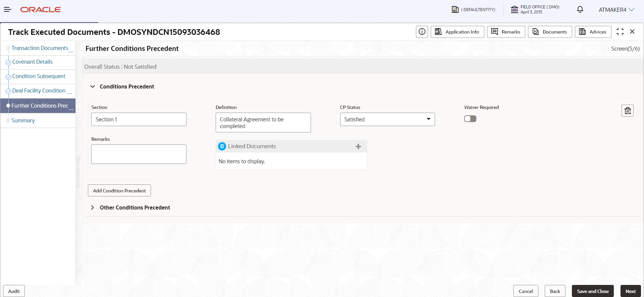This screenshot has height=297, width=644.
Task: Go to Summary step
Action: point(38,120)
